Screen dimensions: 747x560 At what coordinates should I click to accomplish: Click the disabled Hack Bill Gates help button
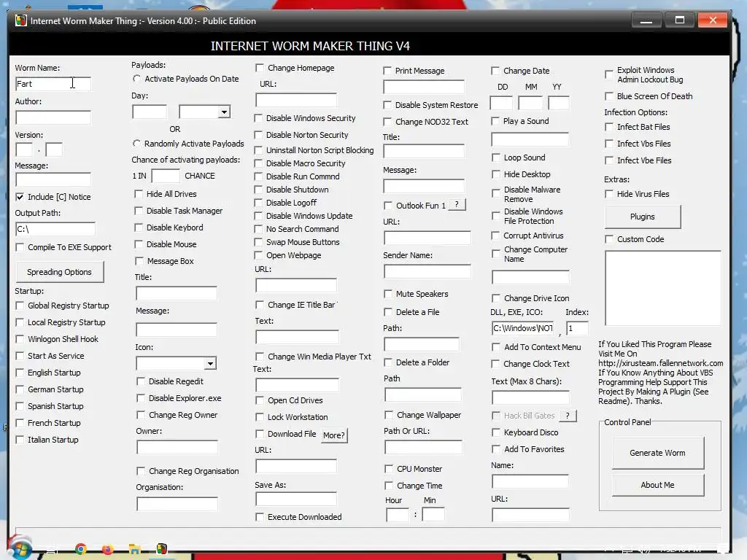[568, 415]
